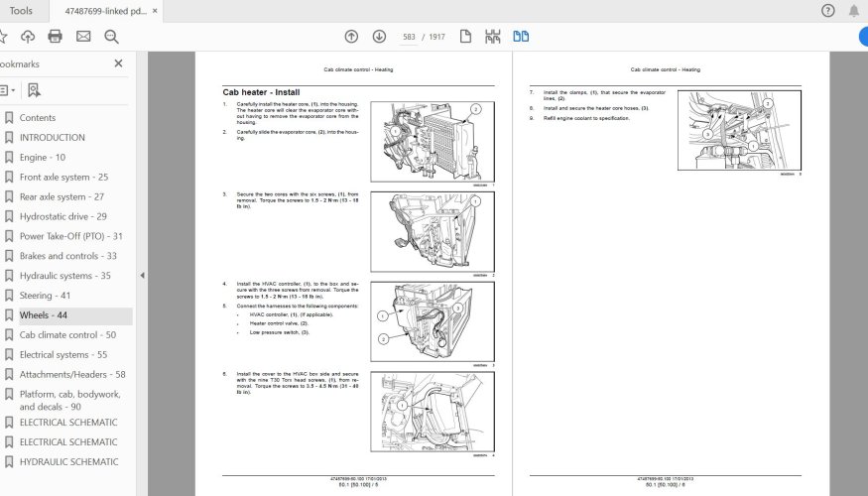Select Hydrostatic drive - 29 bookmark

click(x=63, y=216)
